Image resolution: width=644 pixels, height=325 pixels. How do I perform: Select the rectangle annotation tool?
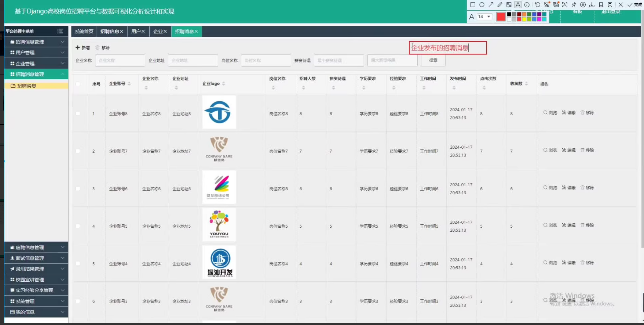click(x=473, y=5)
